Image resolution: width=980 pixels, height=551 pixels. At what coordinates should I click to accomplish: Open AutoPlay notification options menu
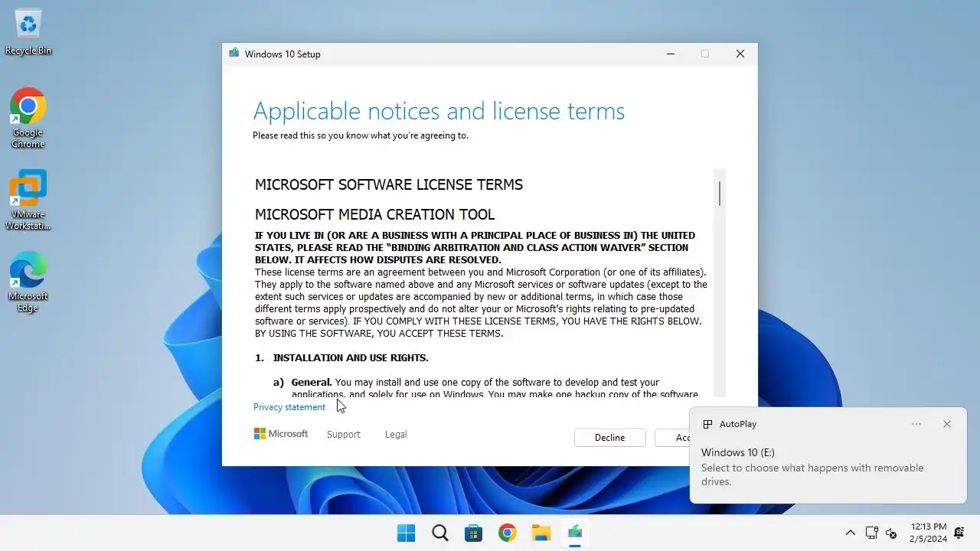[916, 424]
